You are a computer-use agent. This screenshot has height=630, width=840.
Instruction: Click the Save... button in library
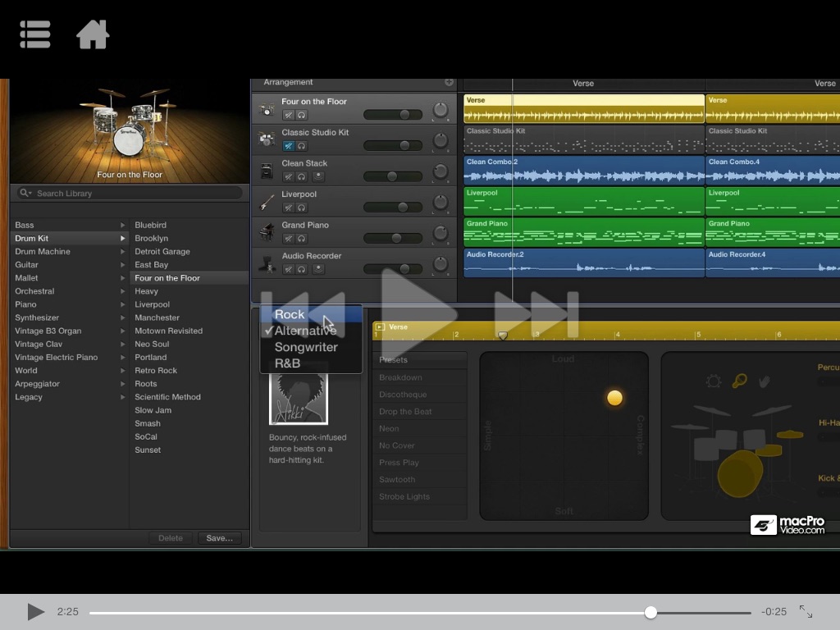point(219,538)
